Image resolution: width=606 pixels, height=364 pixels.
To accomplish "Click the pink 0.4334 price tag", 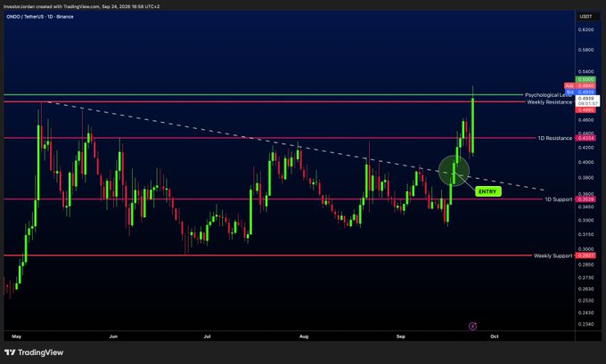I will coord(586,138).
